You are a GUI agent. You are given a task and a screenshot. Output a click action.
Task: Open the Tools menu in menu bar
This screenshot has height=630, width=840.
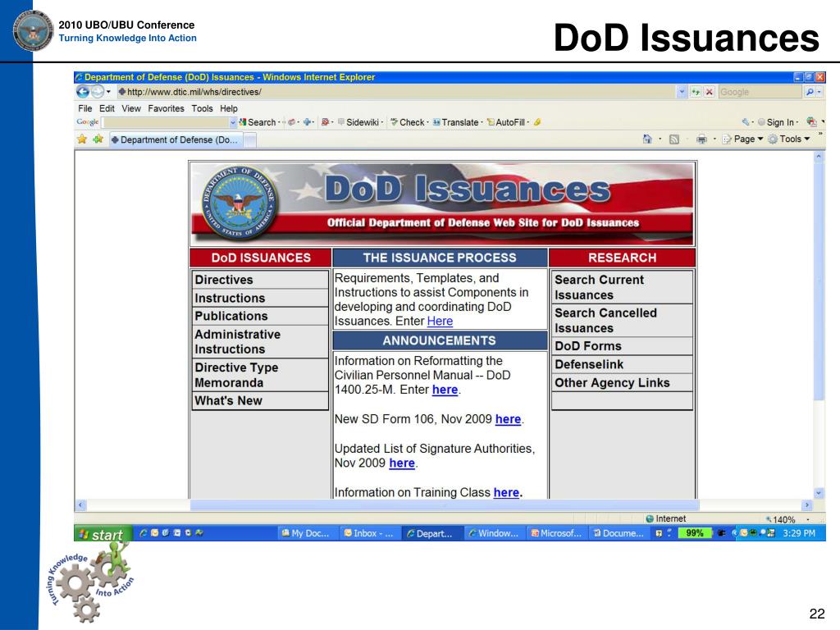tap(202, 108)
